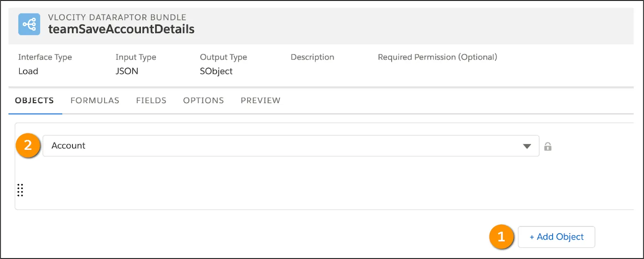Click the Vlocity DataRaptor Bundle heading
Screen dimensions: 644x259
(x=117, y=17)
